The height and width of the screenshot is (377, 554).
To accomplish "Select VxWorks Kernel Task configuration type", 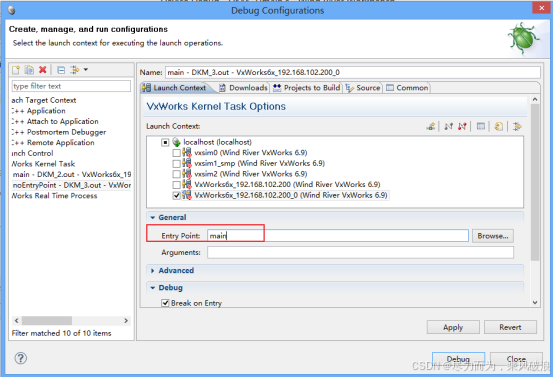I will (x=43, y=164).
